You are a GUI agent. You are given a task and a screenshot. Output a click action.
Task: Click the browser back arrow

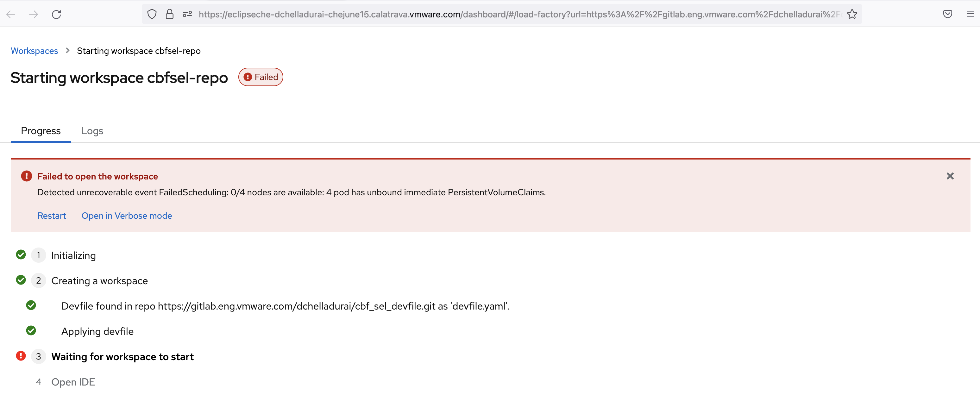(x=11, y=15)
